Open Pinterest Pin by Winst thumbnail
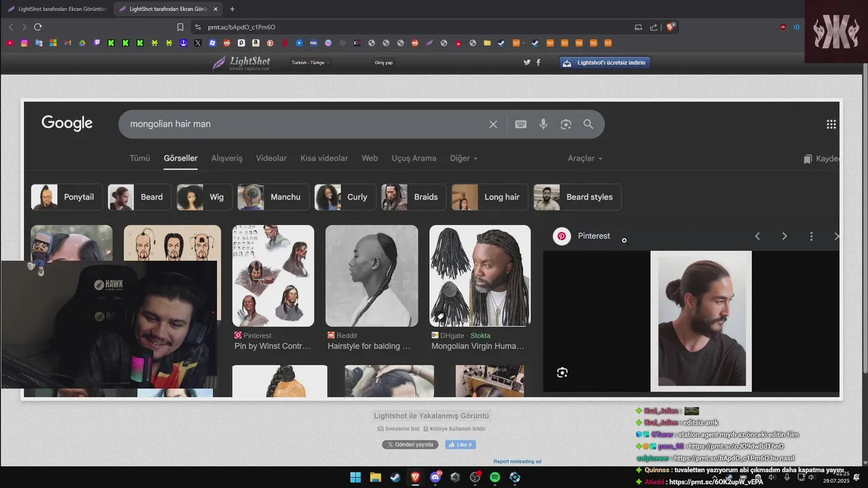The image size is (868, 488). click(273, 276)
